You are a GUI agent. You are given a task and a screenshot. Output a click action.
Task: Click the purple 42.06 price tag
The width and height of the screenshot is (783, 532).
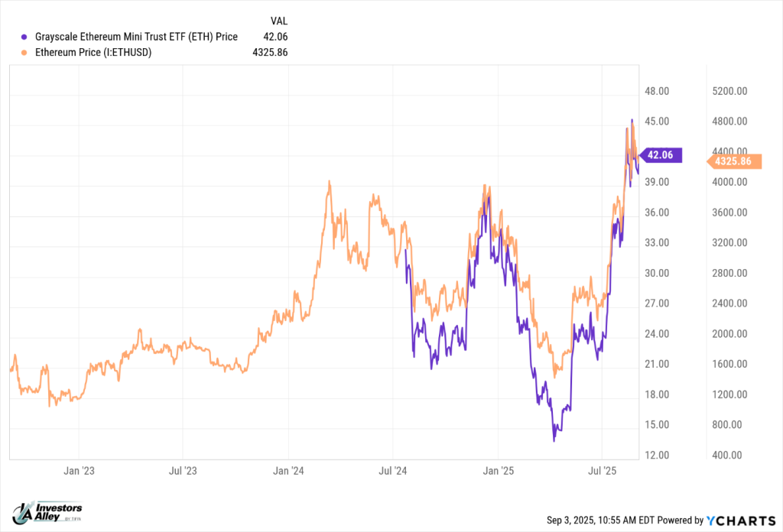pos(659,155)
